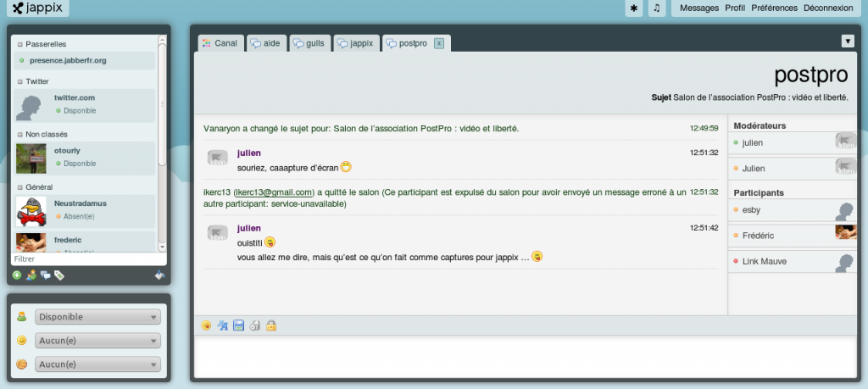Open presence.jabberfr.org gateway contact
The height and width of the screenshot is (389, 868).
(84, 60)
